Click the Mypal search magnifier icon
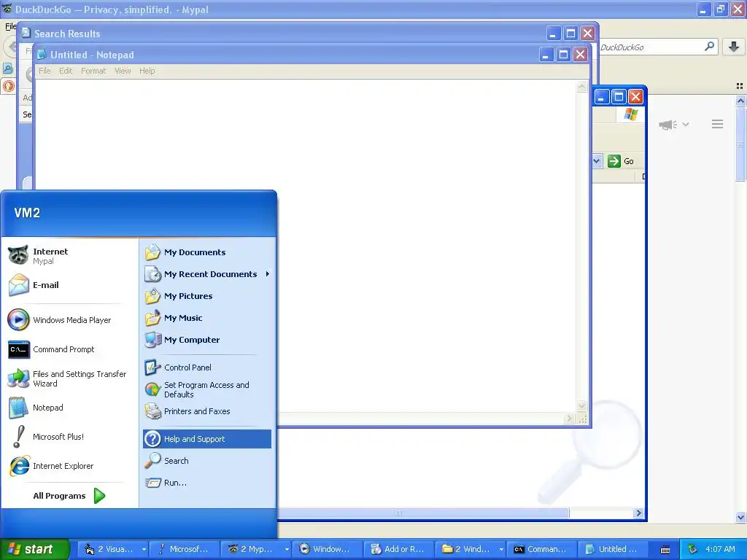The image size is (747, 560). click(x=709, y=47)
